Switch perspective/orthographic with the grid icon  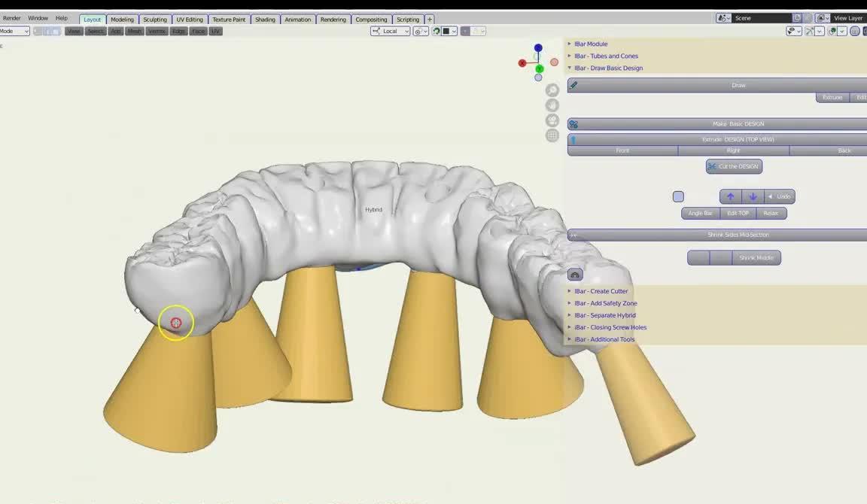click(x=552, y=135)
